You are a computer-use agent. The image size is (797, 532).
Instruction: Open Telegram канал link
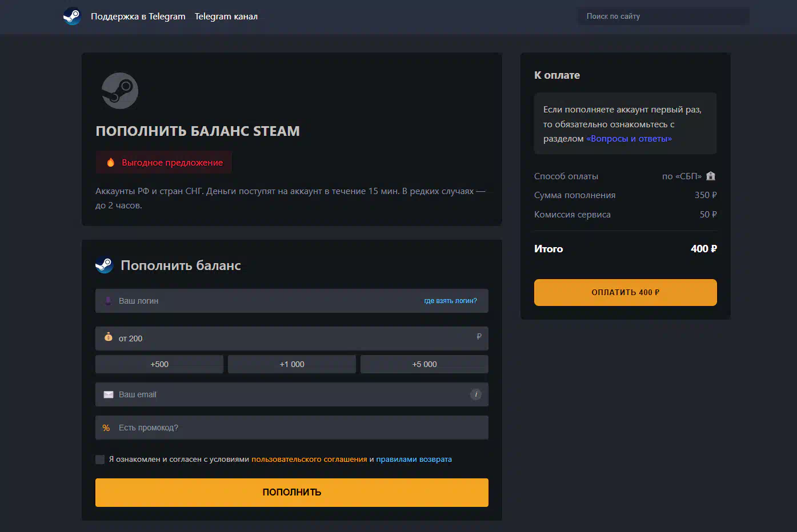226,17
